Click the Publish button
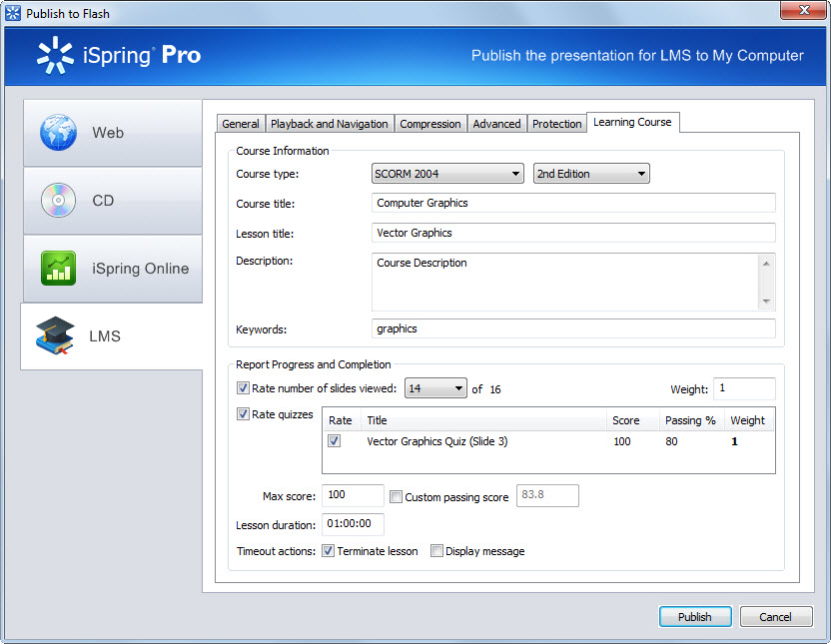 (x=695, y=617)
